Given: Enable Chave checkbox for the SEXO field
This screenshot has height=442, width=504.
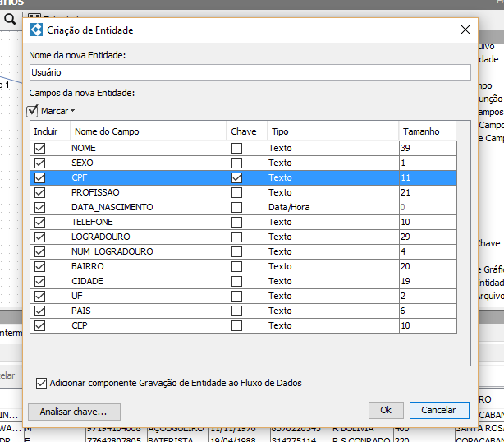Looking at the screenshot, I should coord(236,163).
